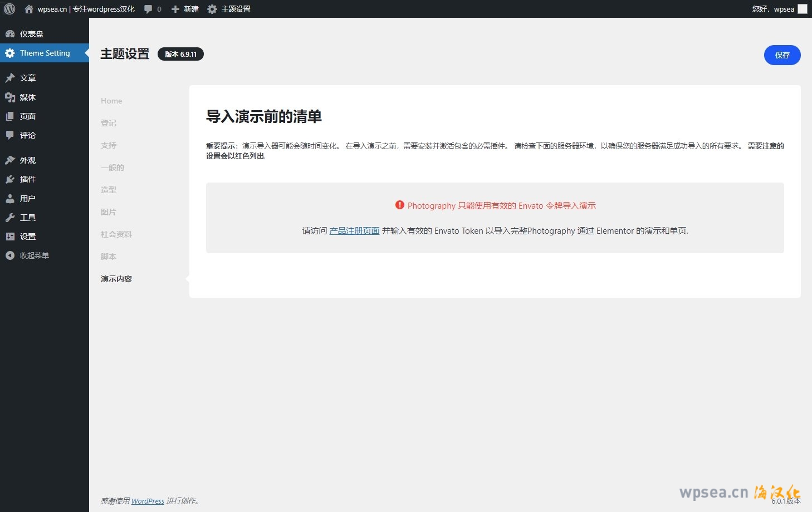Switch to the Home settings tab
This screenshot has height=512, width=812.
[111, 101]
